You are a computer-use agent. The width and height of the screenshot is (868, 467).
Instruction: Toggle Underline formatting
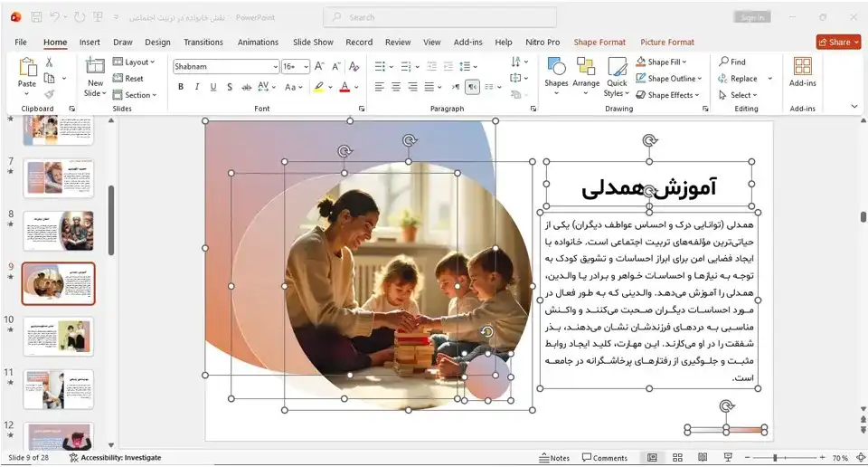pos(213,87)
